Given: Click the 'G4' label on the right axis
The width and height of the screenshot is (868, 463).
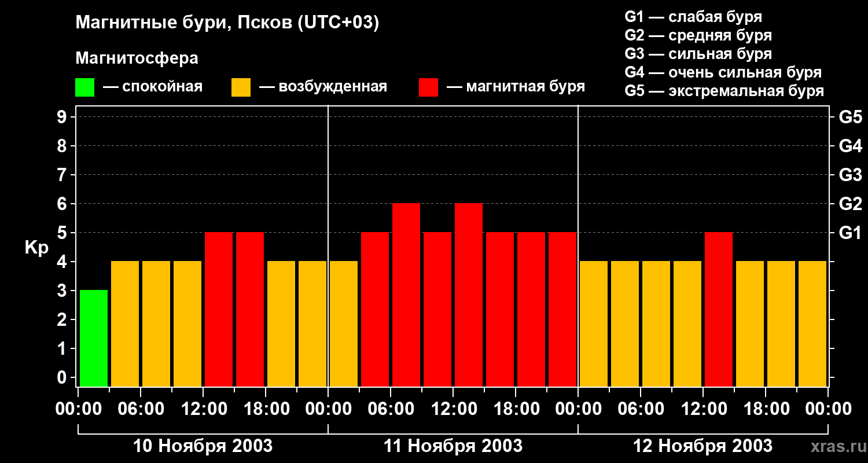Looking at the screenshot, I should pos(850,146).
